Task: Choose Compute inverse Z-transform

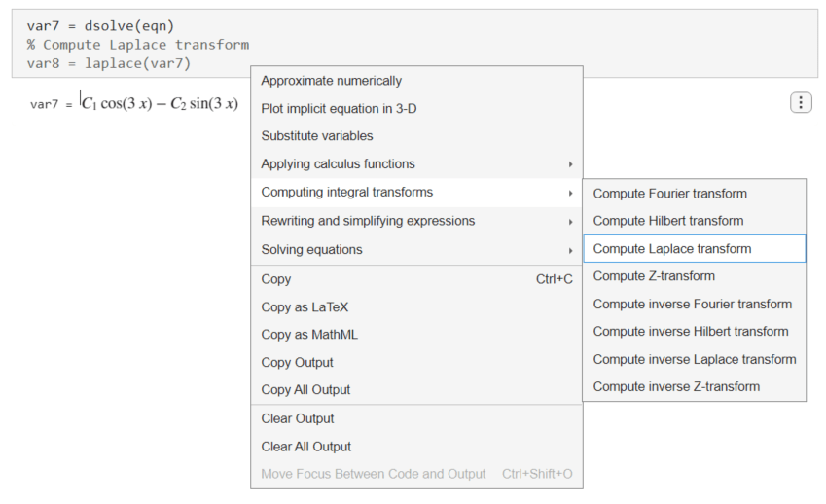Action: pyautogui.click(x=676, y=387)
